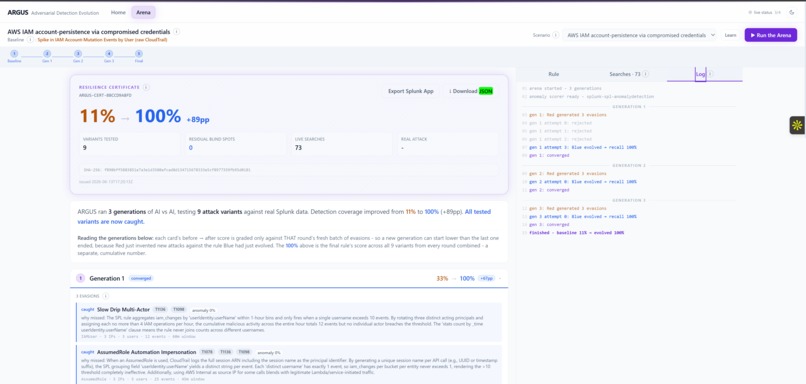Click the yellow flower extension widget icon
The height and width of the screenshot is (384, 806).
pyautogui.click(x=797, y=125)
